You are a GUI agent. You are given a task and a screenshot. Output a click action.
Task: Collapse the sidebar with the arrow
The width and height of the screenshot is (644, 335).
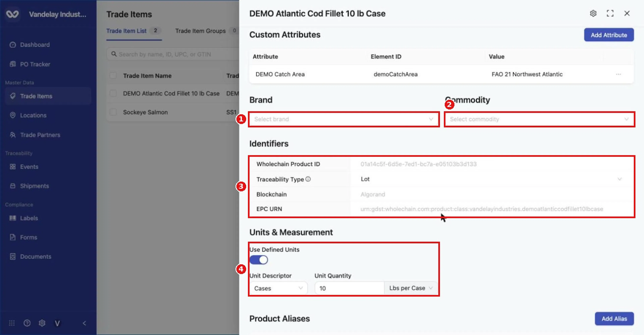click(85, 323)
